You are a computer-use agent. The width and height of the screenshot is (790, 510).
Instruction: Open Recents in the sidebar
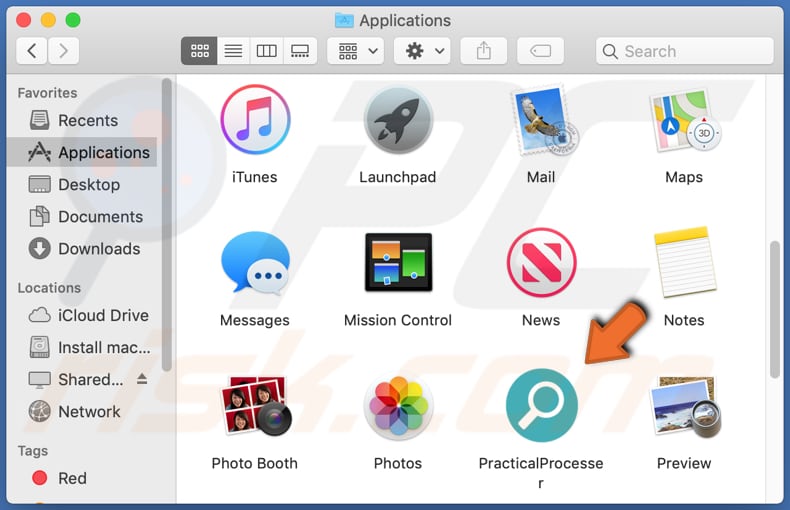pos(82,120)
